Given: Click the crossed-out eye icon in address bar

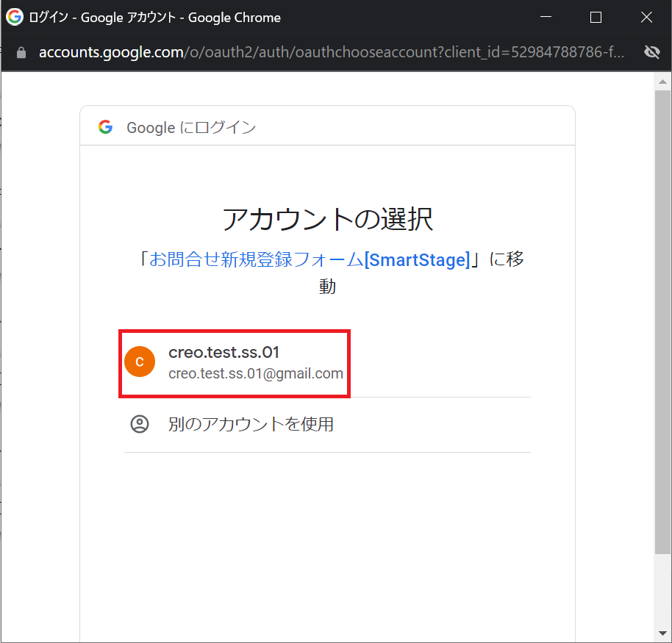Looking at the screenshot, I should pyautogui.click(x=652, y=52).
